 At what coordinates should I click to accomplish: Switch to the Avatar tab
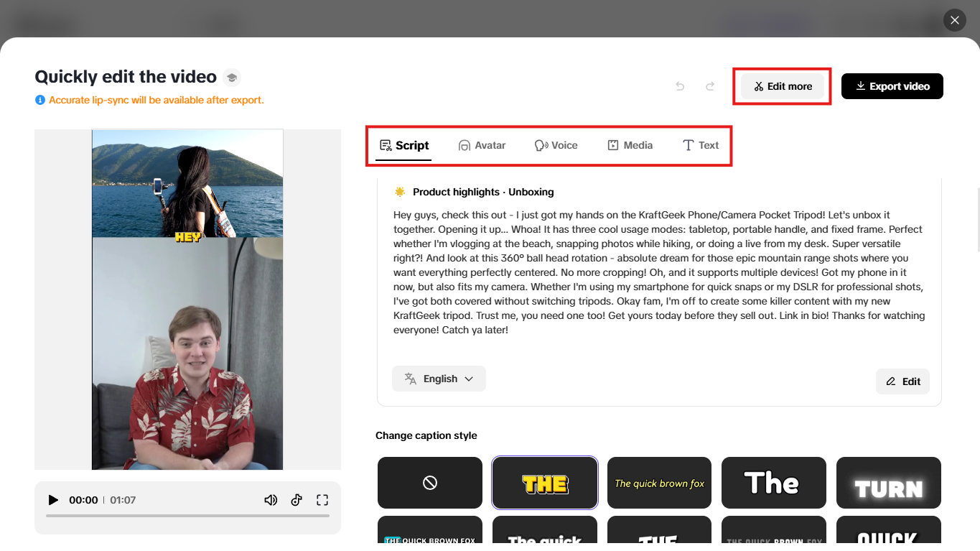point(482,145)
